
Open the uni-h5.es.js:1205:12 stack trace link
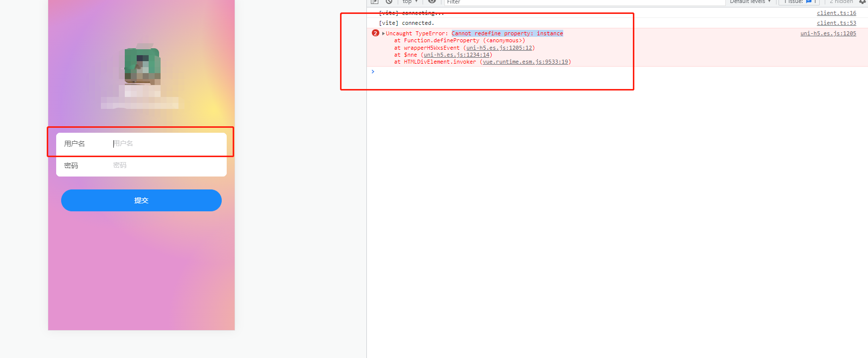[x=499, y=48]
